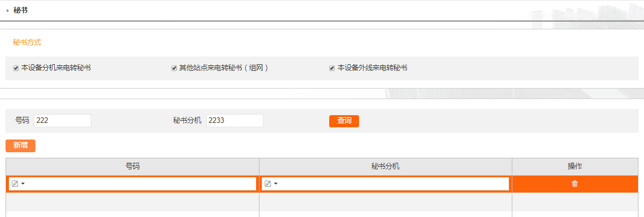Toggle the 本设备分机来电转秘书 checkbox

tap(16, 68)
